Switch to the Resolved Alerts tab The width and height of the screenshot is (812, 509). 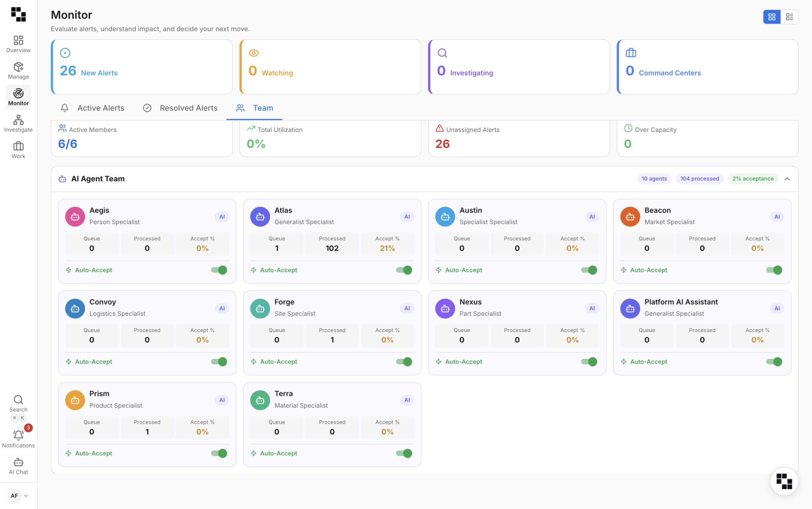click(180, 108)
